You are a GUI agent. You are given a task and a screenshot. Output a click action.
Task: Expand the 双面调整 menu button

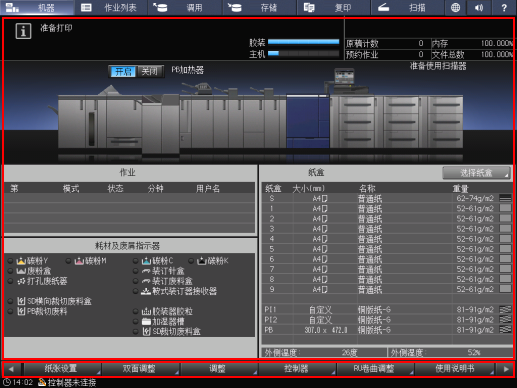point(140,369)
